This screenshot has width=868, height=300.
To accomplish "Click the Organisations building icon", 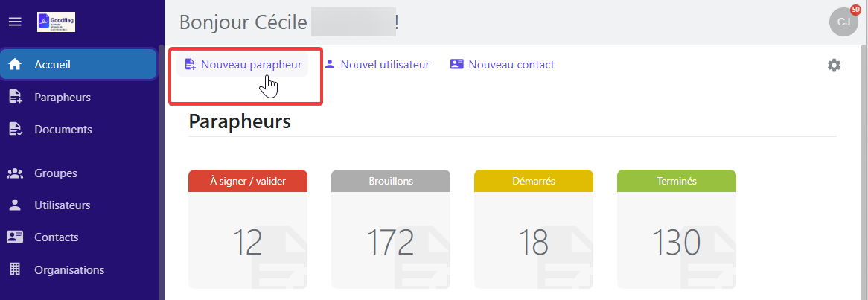I will click(15, 269).
